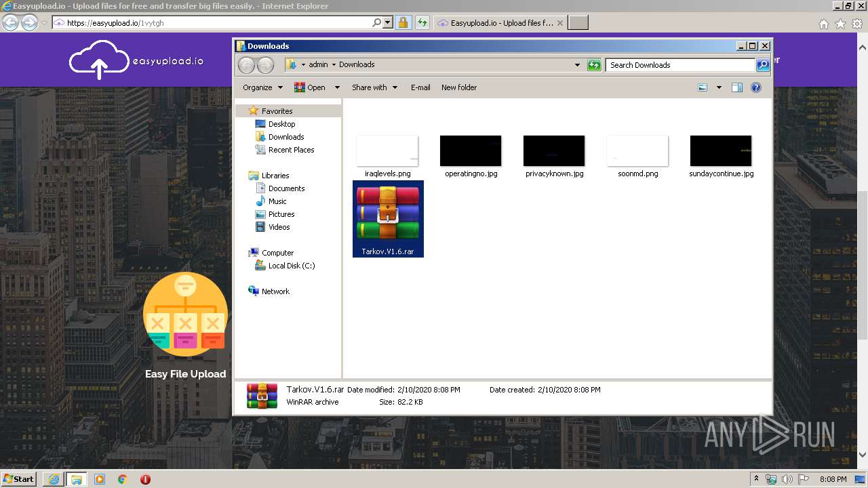Expand the Open button dropdown arrow
Image resolution: width=868 pixels, height=488 pixels.
click(x=337, y=87)
